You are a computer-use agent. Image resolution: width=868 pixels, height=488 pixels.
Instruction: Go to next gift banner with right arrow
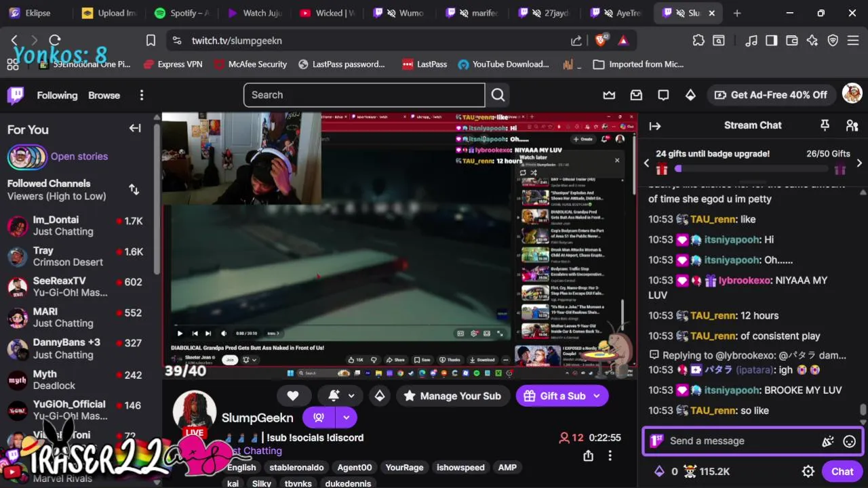859,163
